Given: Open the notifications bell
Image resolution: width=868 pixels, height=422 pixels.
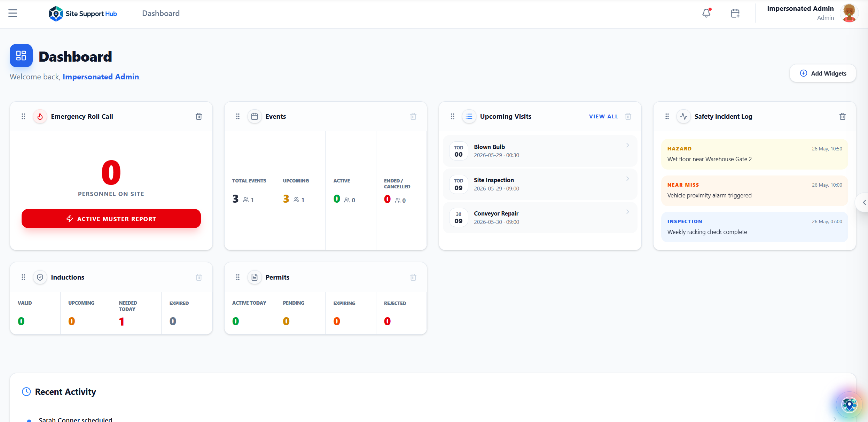Looking at the screenshot, I should [x=706, y=13].
